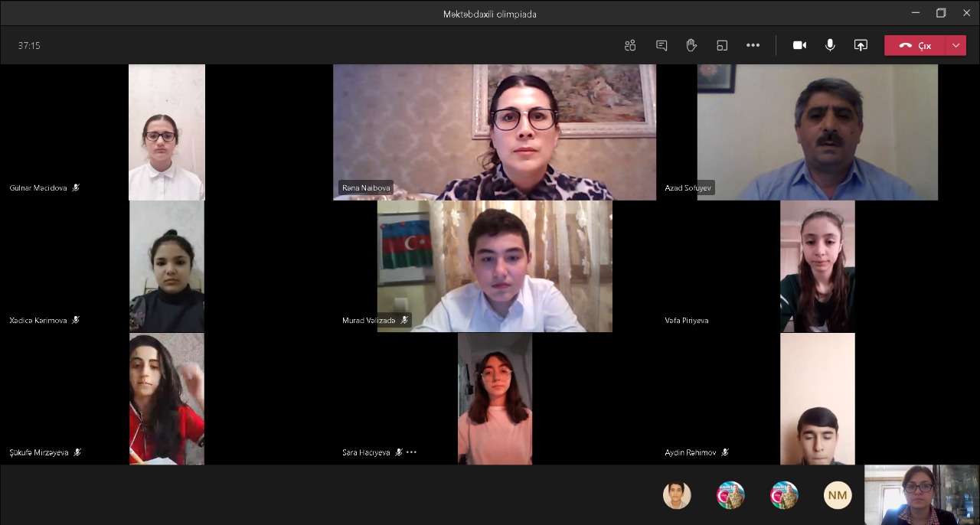
Task: Select Gülnar Məcidova's video tile
Action: point(167,132)
